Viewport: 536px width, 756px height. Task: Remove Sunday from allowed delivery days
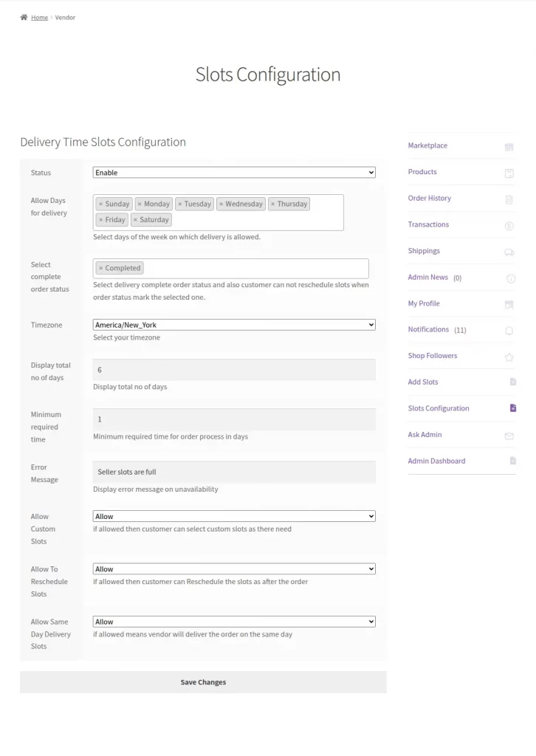102,204
